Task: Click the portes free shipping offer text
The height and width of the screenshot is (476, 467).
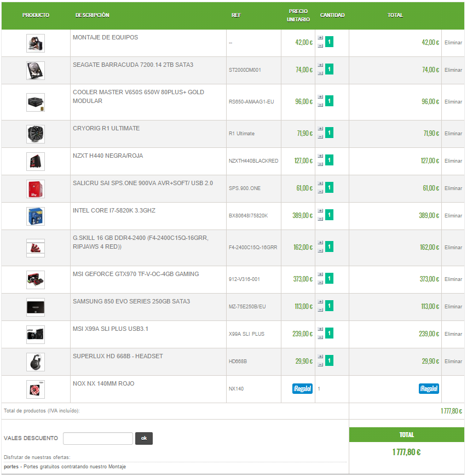Action: coord(65,467)
